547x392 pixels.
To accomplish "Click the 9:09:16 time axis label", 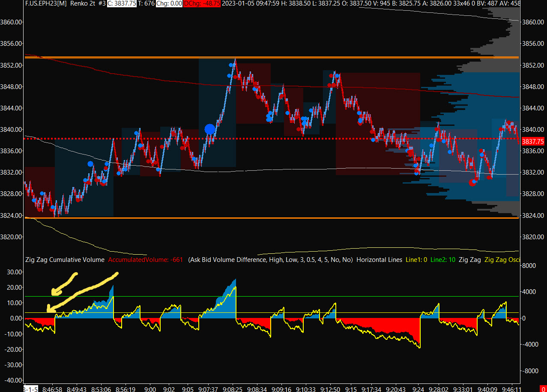I will click(281, 390).
